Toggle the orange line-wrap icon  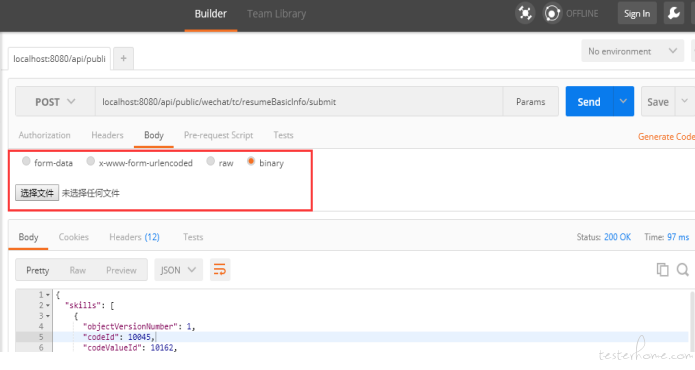coord(220,269)
